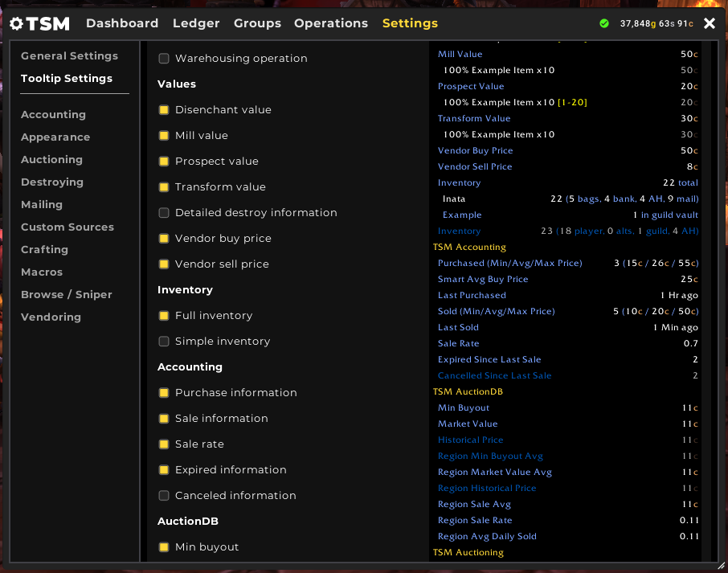Click the Region Sale Rate line

[567, 520]
